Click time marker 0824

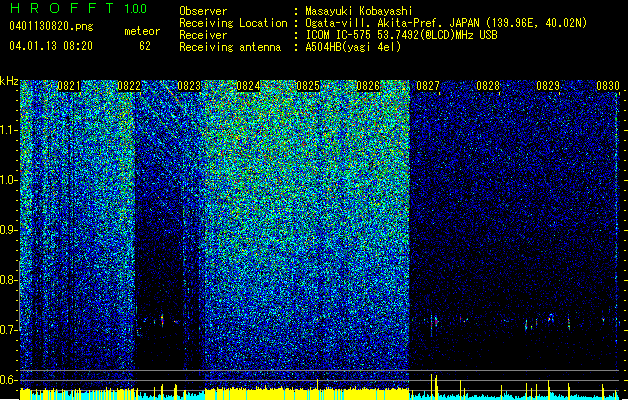pos(248,86)
